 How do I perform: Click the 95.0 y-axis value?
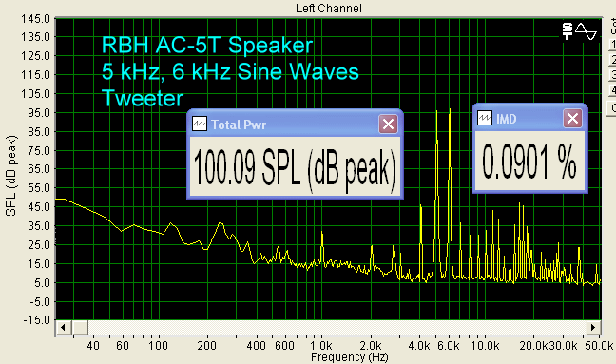38,113
